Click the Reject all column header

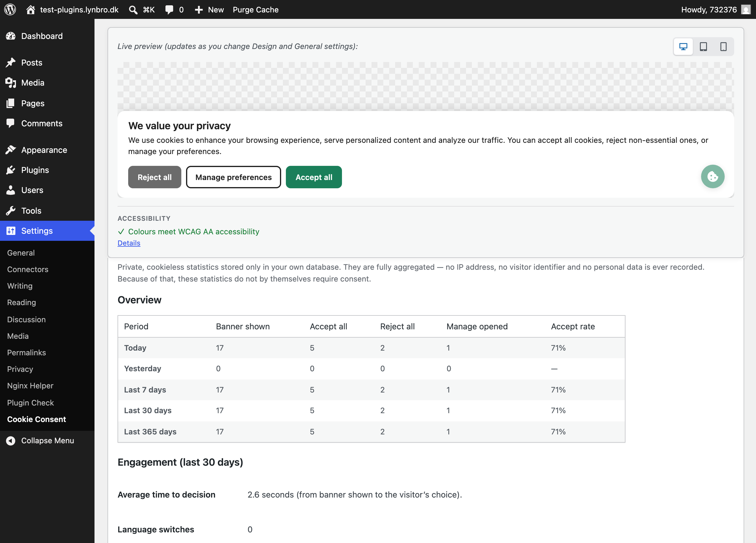point(397,326)
